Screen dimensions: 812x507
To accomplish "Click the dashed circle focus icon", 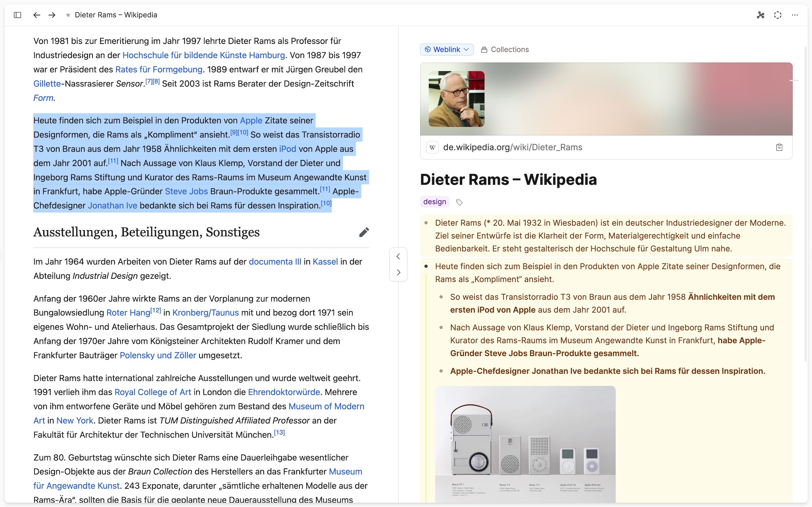I will [778, 15].
